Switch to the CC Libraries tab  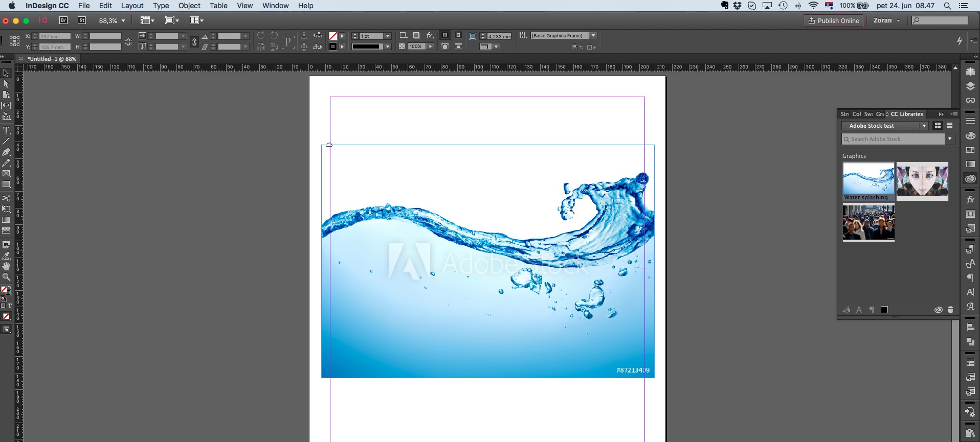(906, 114)
